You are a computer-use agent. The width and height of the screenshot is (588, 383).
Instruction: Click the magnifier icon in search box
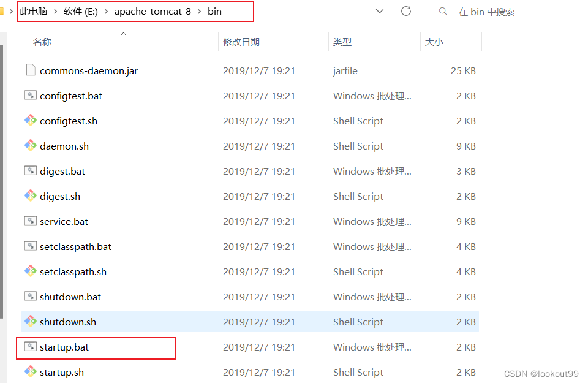tap(443, 12)
